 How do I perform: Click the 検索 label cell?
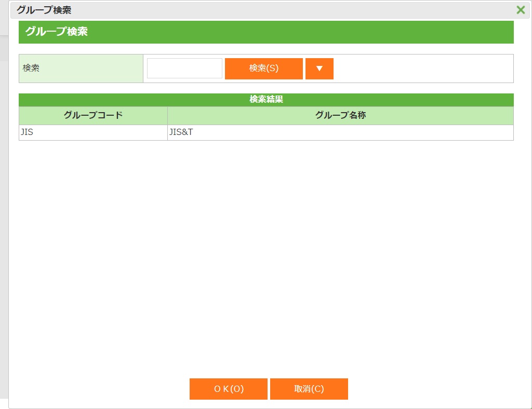[x=81, y=69]
